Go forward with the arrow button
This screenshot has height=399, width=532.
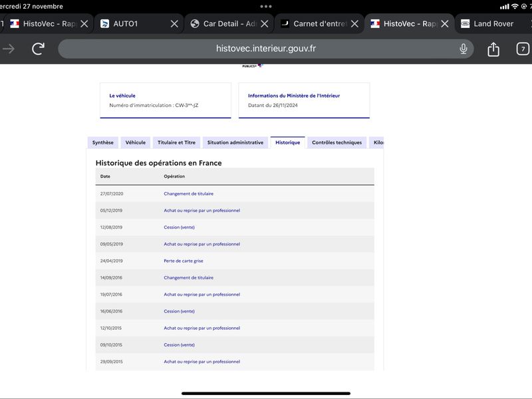tap(9, 49)
